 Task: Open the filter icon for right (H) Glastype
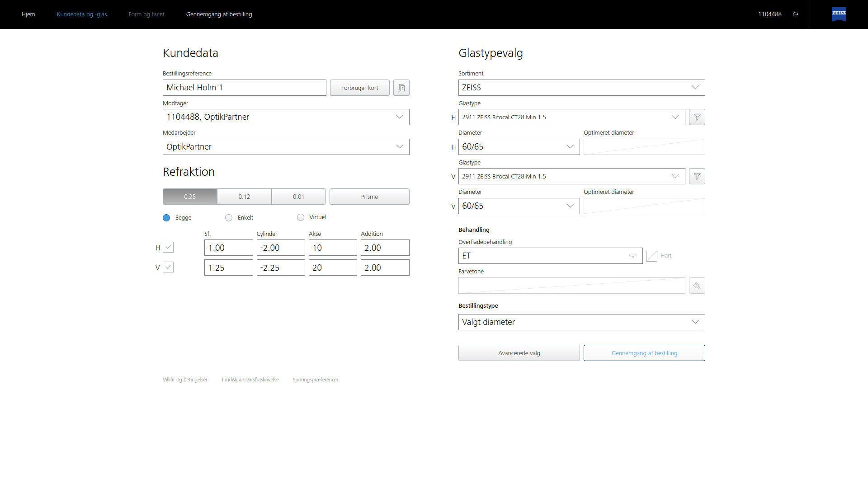[697, 117]
